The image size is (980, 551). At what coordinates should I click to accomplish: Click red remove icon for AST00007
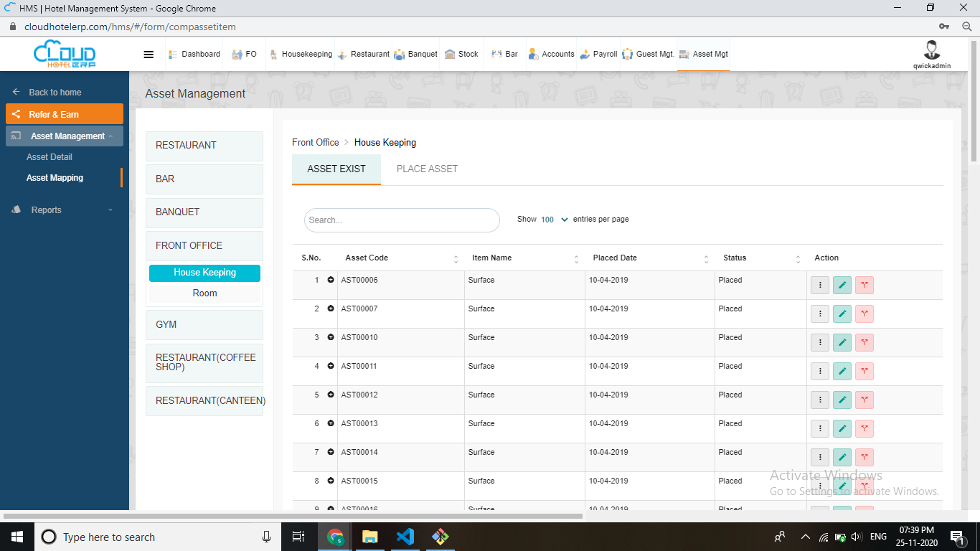point(864,314)
